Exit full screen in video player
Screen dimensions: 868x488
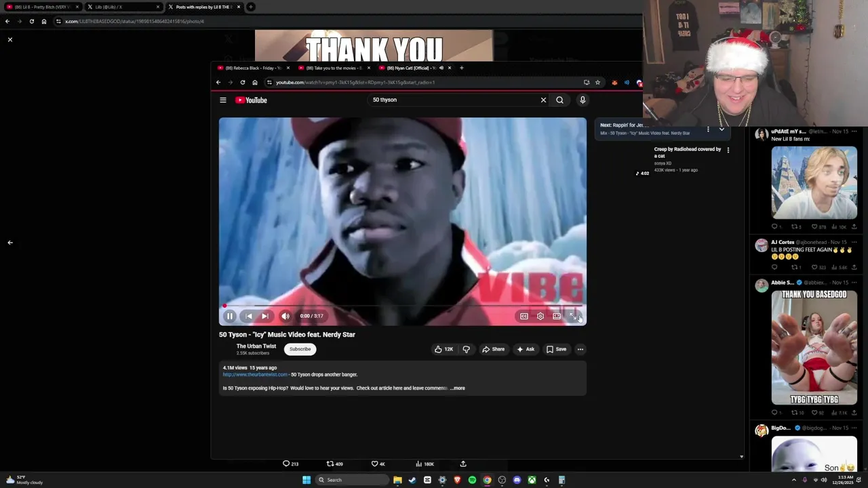[574, 316]
